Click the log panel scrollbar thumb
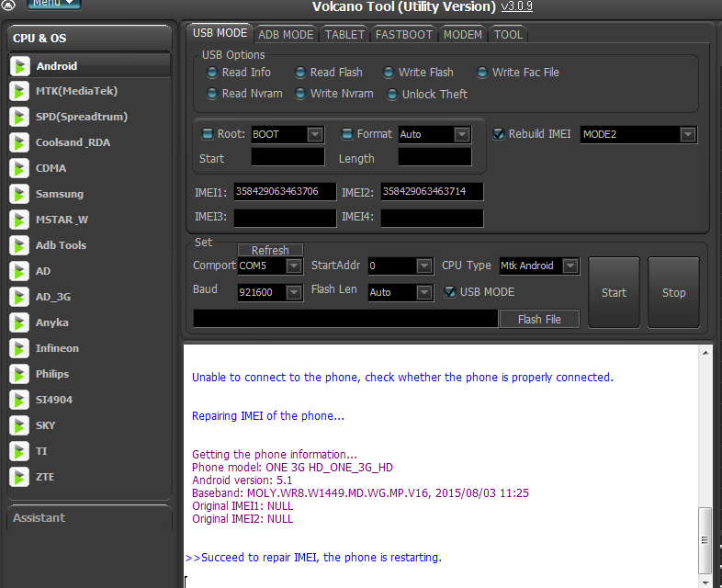Viewport: 722px width, 588px height. 705,540
